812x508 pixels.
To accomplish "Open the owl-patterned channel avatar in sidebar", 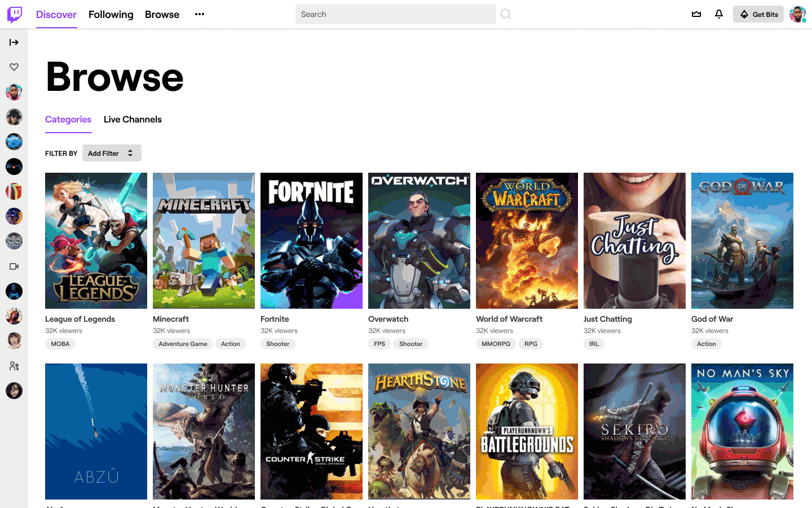I will coord(14,241).
